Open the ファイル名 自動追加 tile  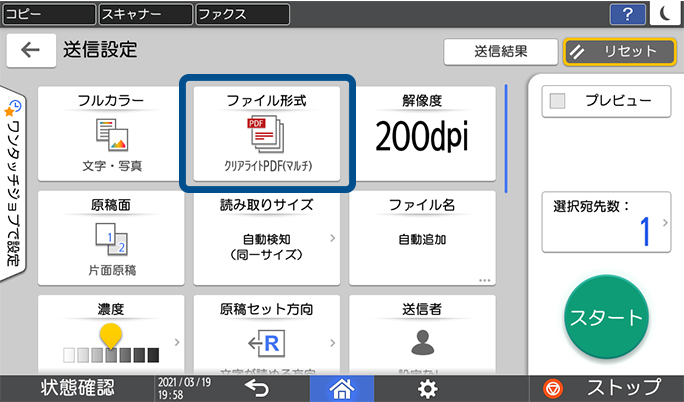(422, 238)
